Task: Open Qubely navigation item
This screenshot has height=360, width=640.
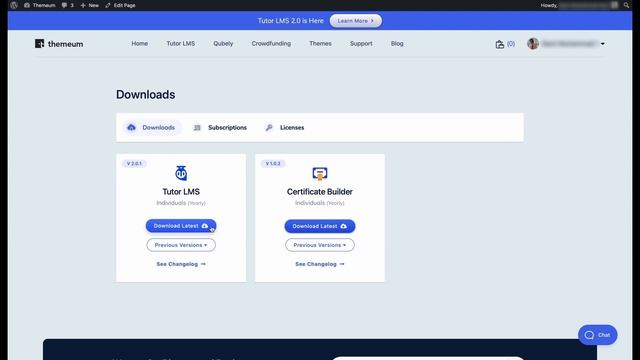Action: tap(223, 43)
